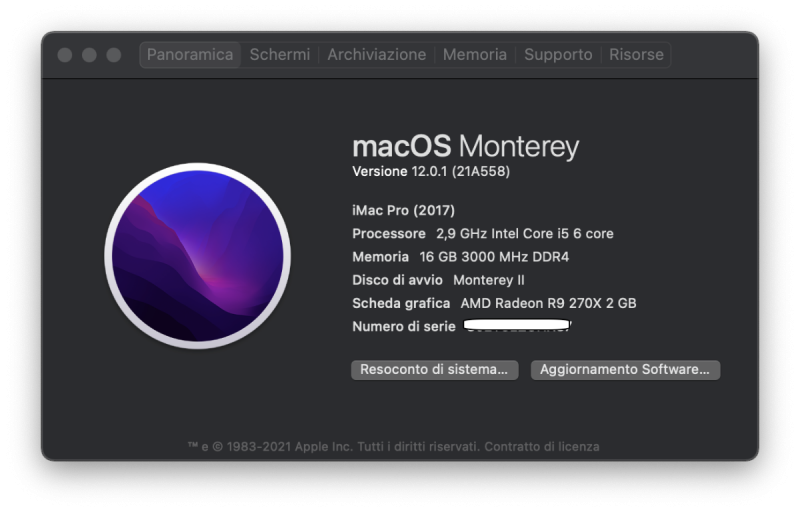Click the Processore label

(389, 234)
